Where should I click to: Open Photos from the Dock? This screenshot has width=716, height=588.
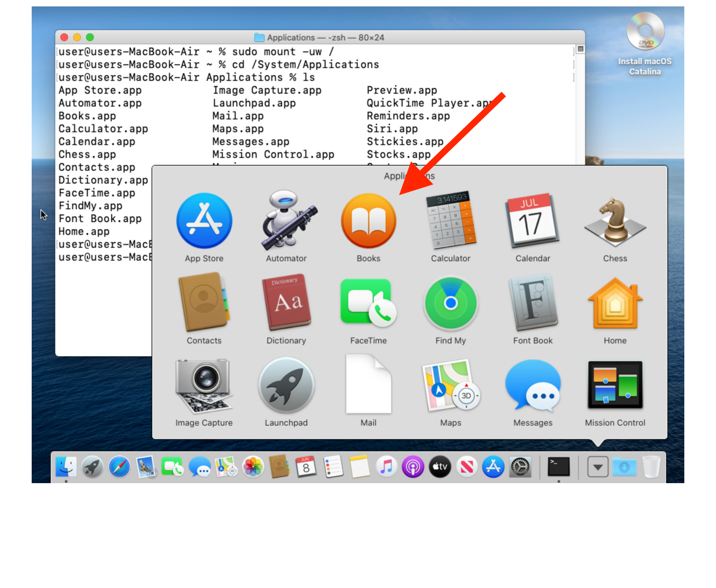click(x=253, y=466)
